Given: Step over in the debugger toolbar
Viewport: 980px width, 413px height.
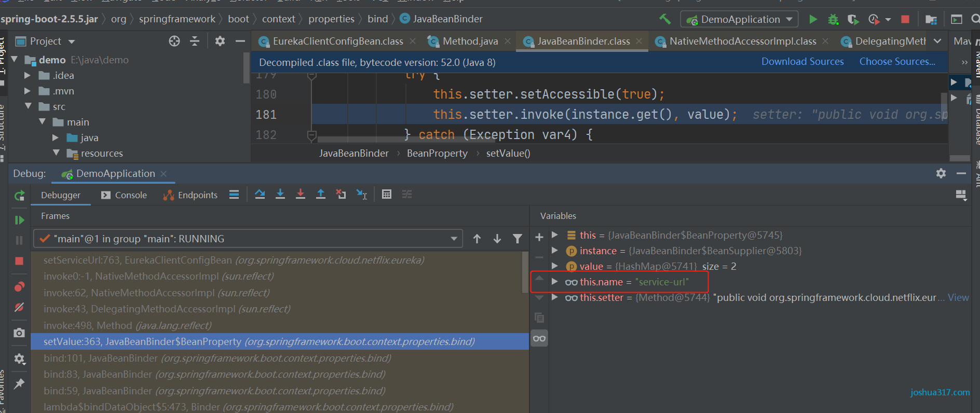Looking at the screenshot, I should [260, 195].
